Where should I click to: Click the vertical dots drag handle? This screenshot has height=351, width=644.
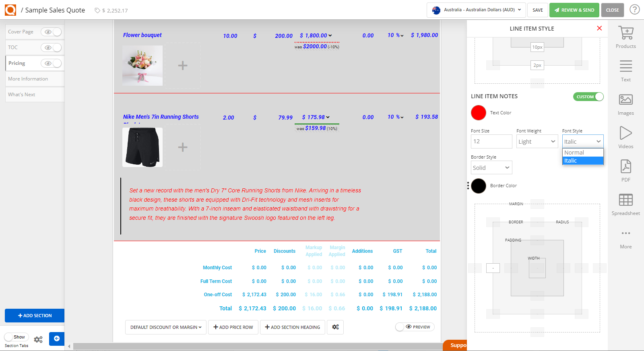click(x=468, y=186)
